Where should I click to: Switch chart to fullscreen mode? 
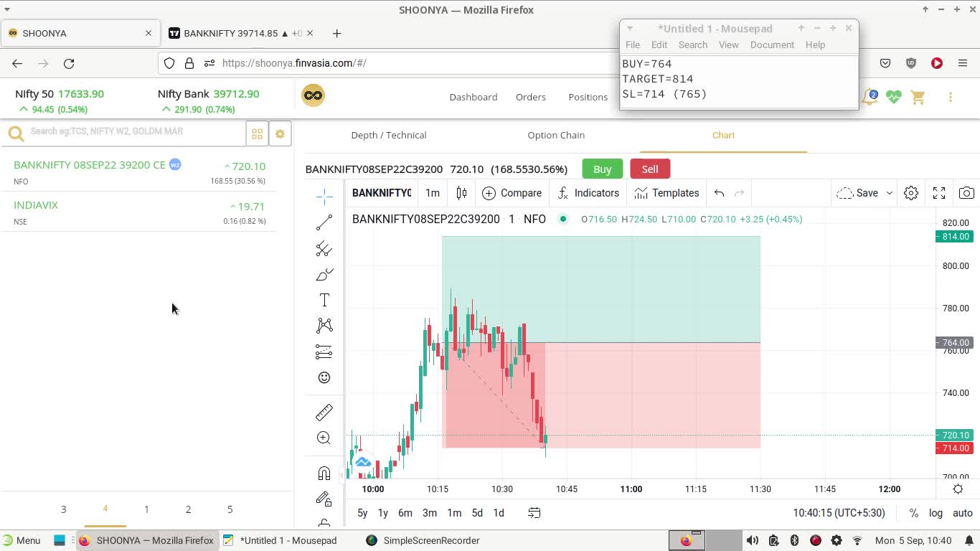939,193
